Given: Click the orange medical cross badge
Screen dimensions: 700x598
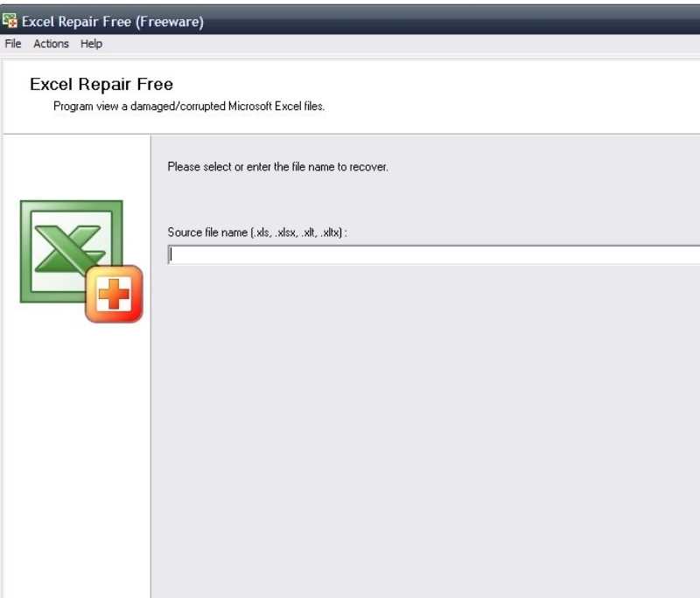Looking at the screenshot, I should click(x=114, y=294).
